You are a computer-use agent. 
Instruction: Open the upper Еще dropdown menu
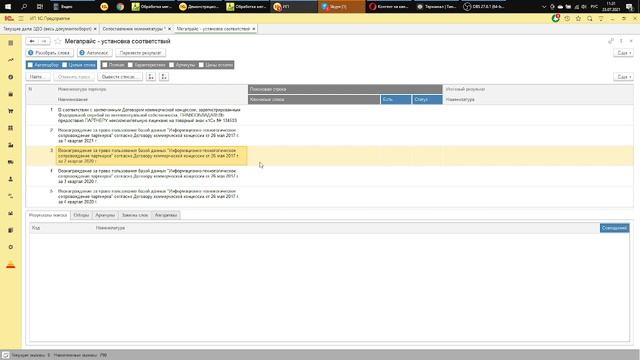point(623,53)
